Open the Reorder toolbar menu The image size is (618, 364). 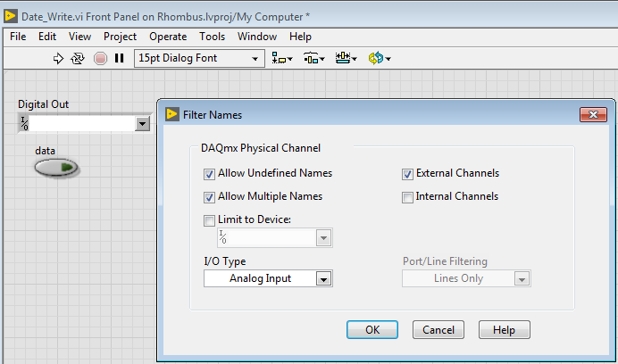click(380, 58)
